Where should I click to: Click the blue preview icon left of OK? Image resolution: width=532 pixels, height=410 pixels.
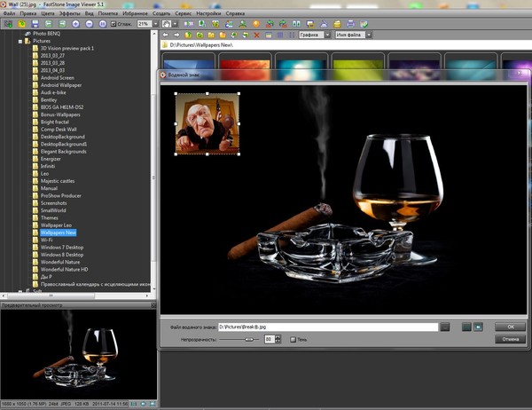tap(479, 327)
